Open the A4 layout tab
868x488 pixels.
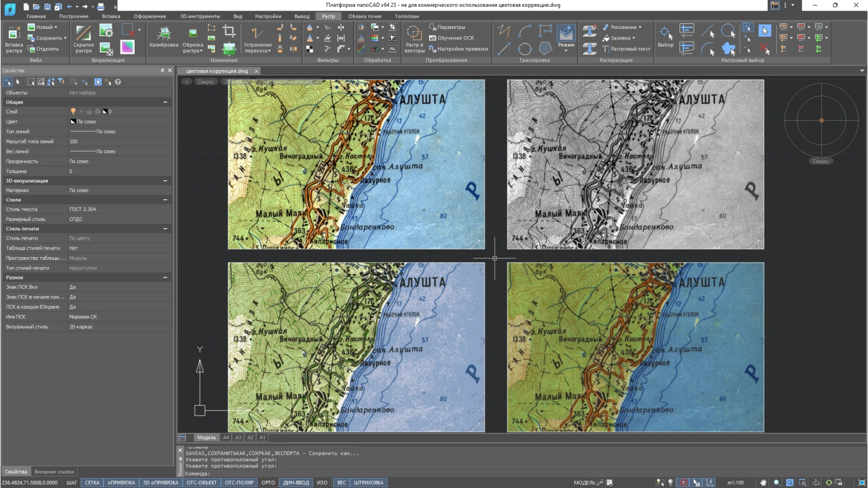point(226,437)
